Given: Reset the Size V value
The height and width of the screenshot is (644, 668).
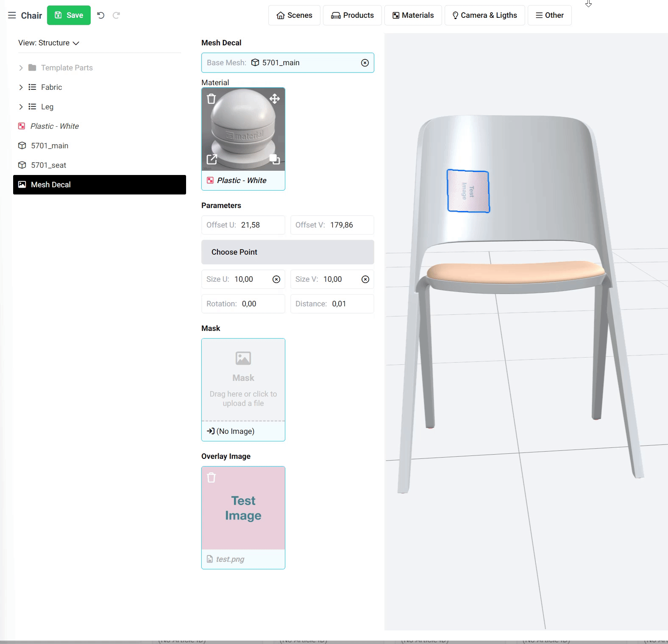Looking at the screenshot, I should [365, 279].
